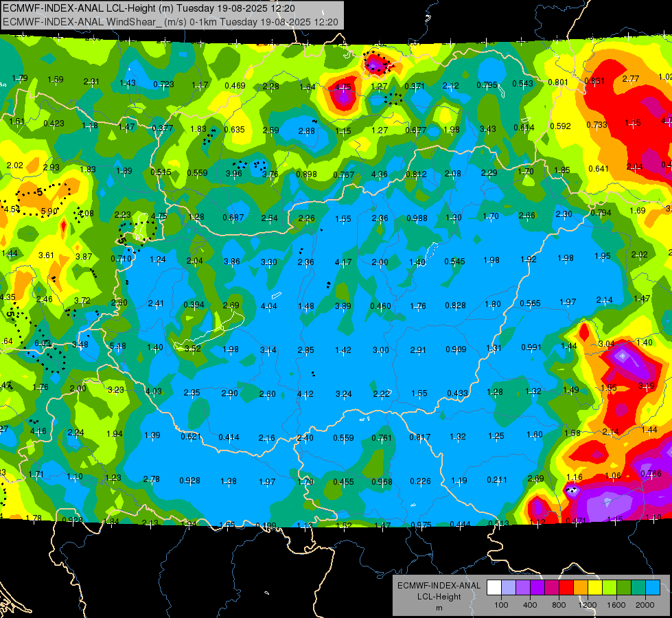
Task: Click the wind shear value 0.766
Action: point(651,474)
